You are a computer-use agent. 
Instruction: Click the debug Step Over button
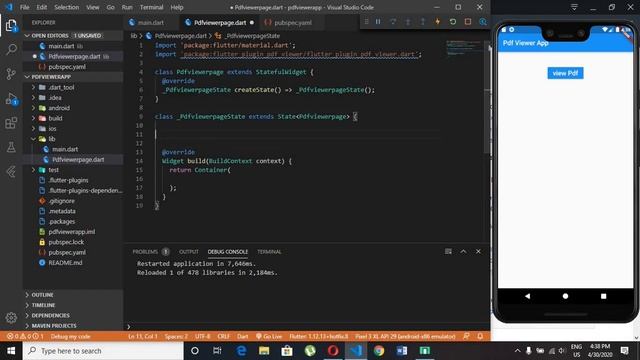tap(393, 22)
